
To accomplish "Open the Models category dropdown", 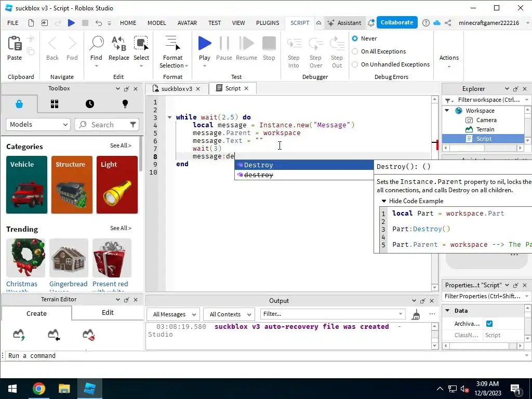I will click(x=38, y=125).
